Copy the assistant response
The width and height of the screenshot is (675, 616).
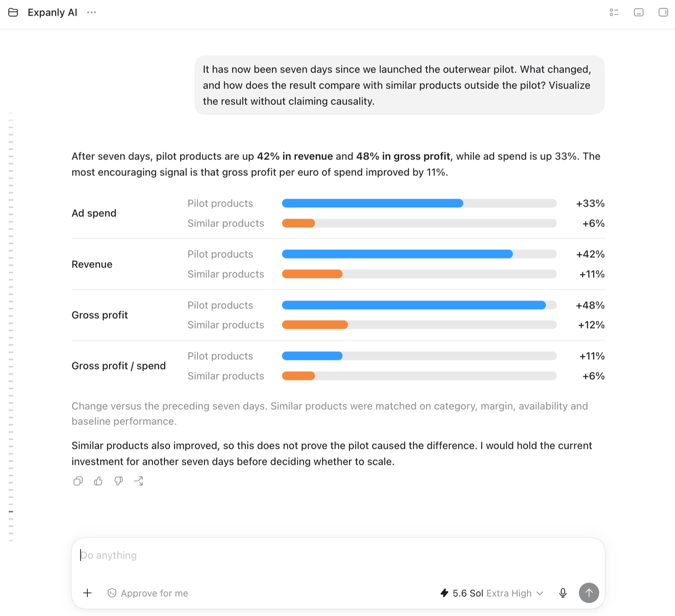point(78,481)
